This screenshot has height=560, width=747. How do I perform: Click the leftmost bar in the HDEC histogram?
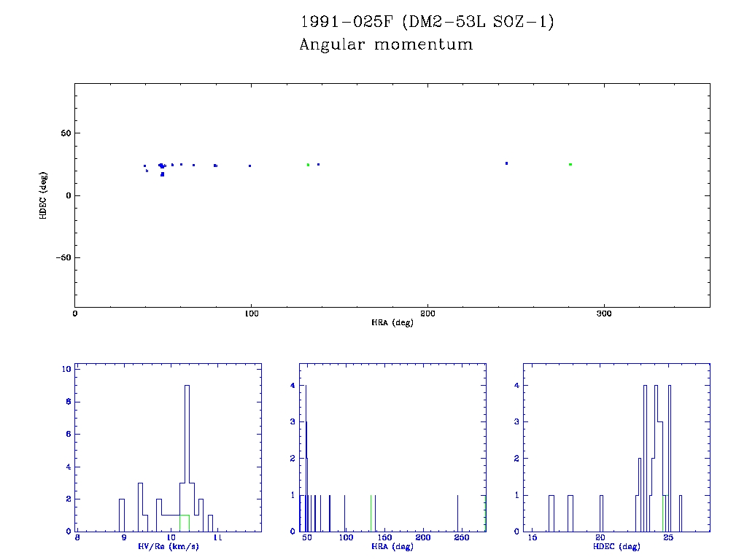point(551,513)
